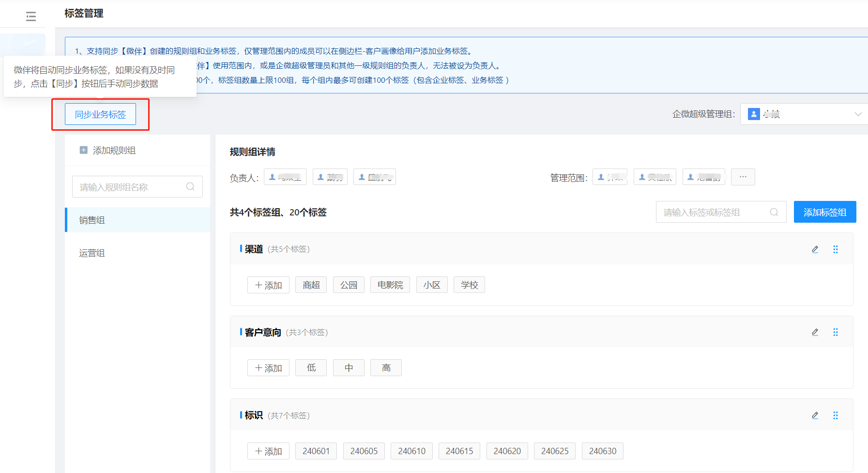Click the search icon in tag search field

pos(774,212)
